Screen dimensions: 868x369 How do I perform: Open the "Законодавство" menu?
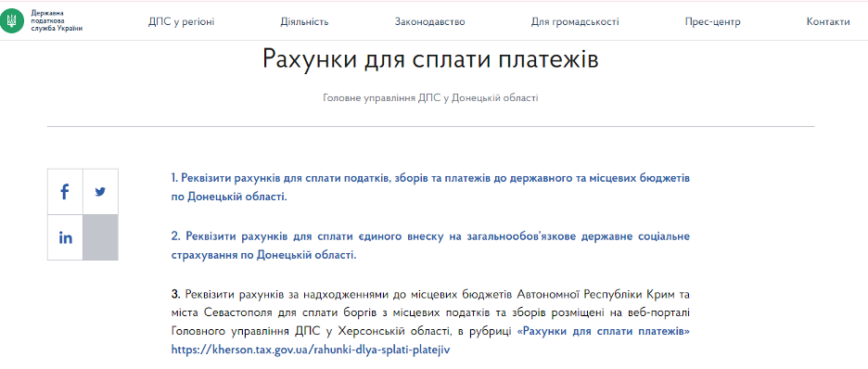[x=429, y=21]
